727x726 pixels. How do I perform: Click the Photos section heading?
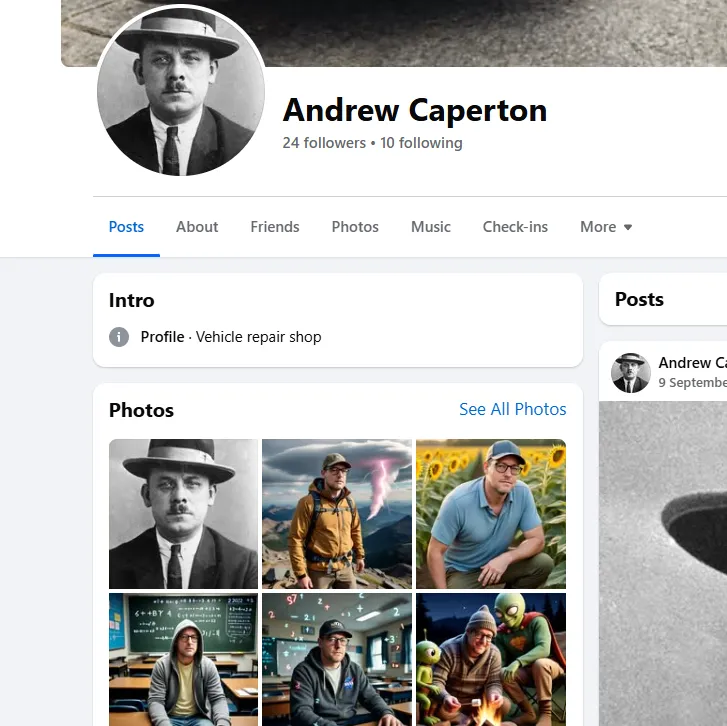[x=141, y=410]
